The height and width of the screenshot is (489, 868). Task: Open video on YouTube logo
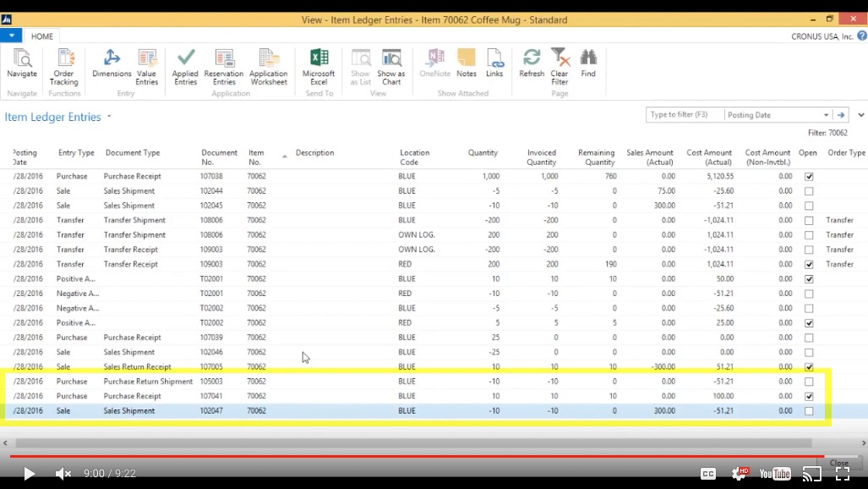click(775, 474)
